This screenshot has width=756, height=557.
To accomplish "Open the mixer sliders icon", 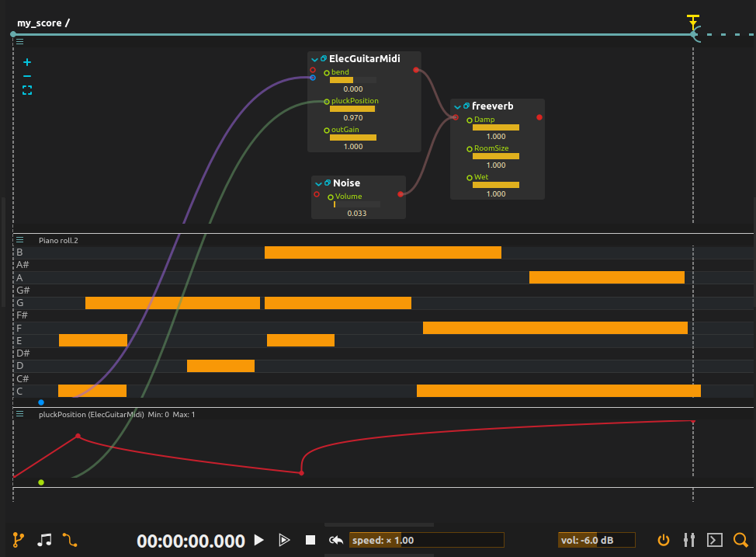I will [689, 540].
